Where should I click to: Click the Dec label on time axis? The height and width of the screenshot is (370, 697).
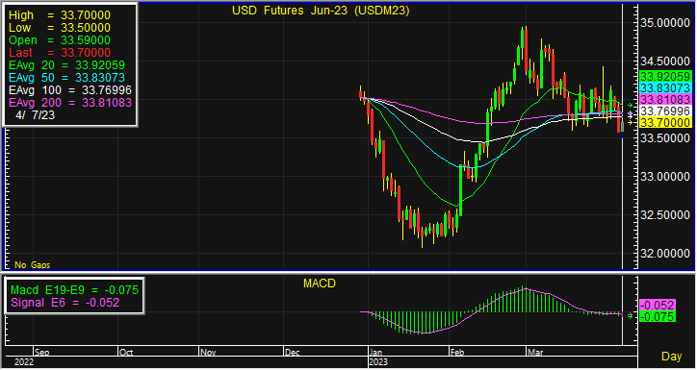(x=292, y=352)
